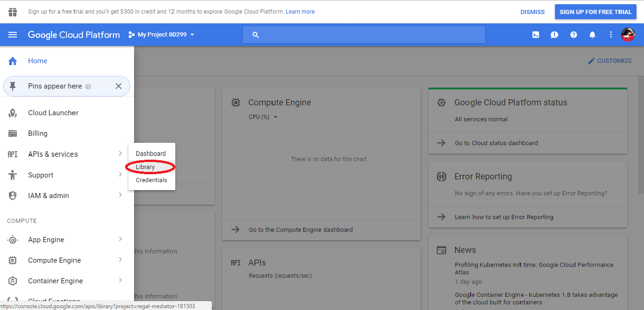
Task: Click in the top search field
Action: pyautogui.click(x=364, y=35)
